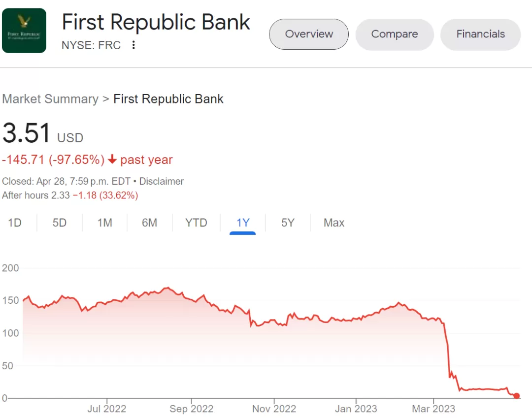Click the Sep 2022 axis marker
Screen dimensions: 532x419
(x=191, y=409)
